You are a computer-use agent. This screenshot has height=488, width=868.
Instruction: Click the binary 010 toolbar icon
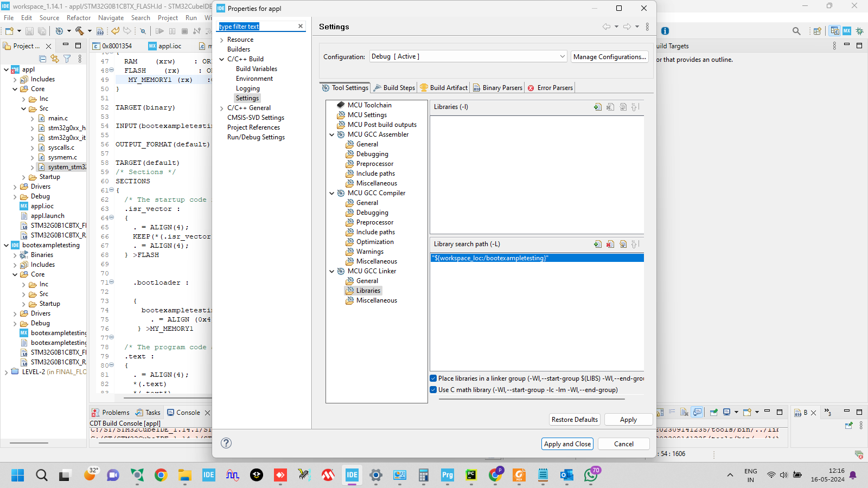coord(100,31)
